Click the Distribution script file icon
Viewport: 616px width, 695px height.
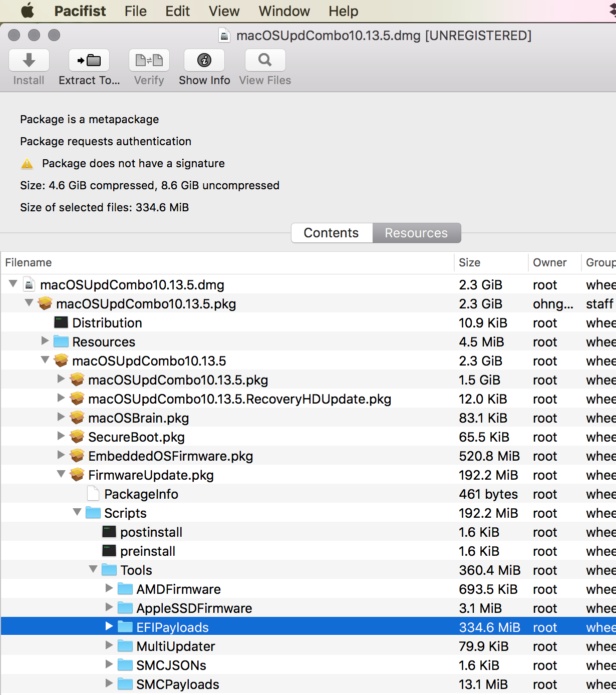61,322
